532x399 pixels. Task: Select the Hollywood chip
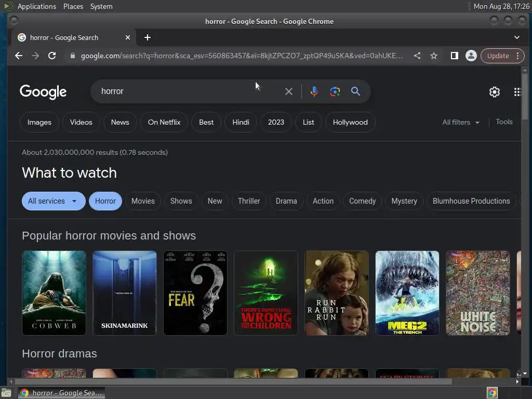350,122
